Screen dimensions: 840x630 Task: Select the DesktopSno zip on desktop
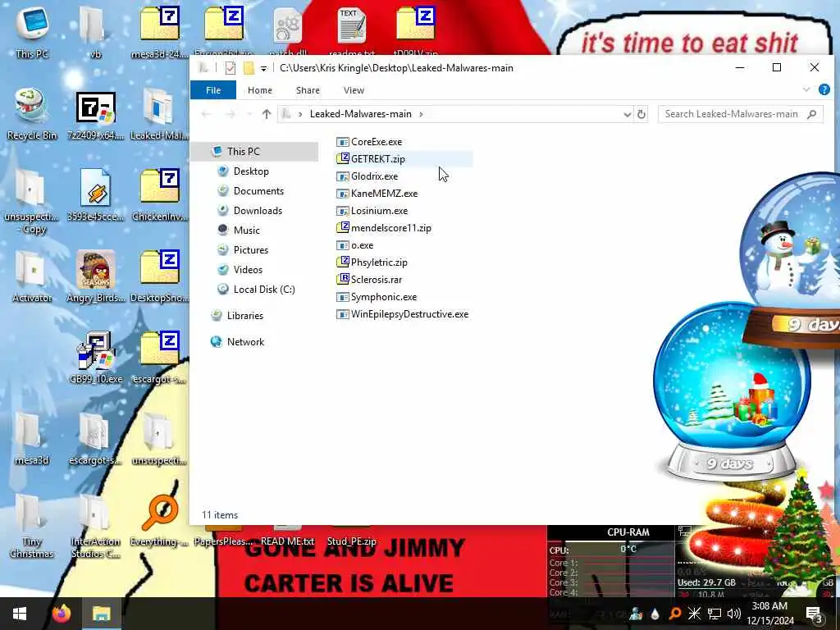click(x=159, y=277)
